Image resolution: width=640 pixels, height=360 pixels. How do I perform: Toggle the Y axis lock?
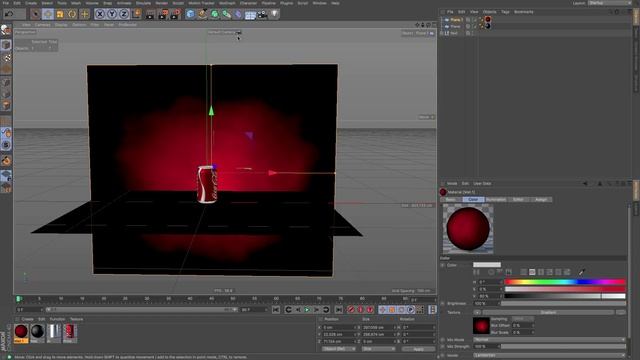[112, 14]
